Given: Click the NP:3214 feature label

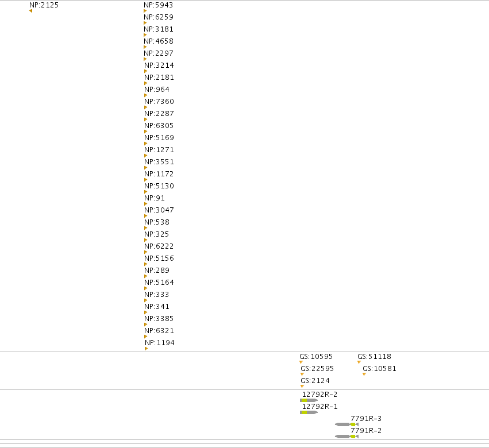Looking at the screenshot, I should point(159,65).
